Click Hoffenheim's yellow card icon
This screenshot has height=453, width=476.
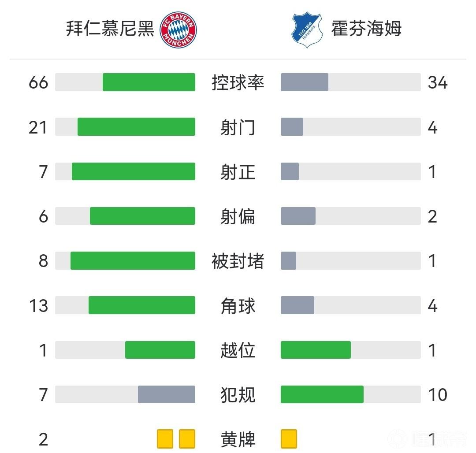(x=289, y=439)
